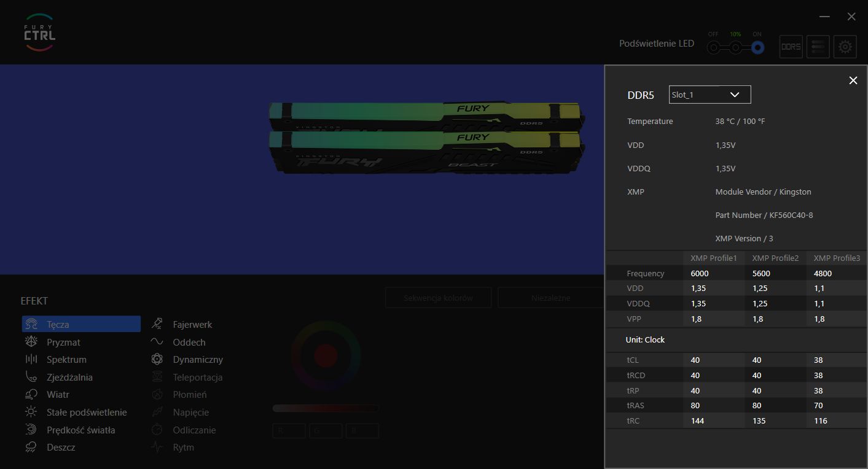
Task: Click the tRC value 144
Action: point(698,421)
